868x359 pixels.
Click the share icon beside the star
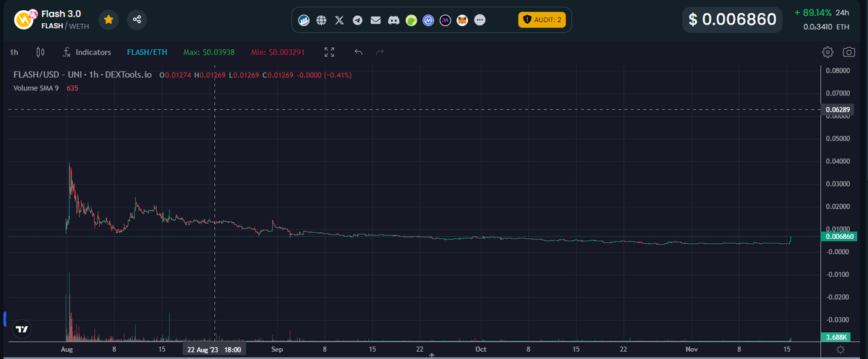pyautogui.click(x=137, y=20)
